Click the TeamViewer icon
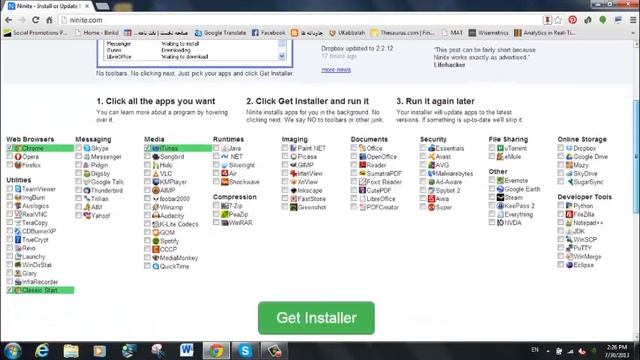Viewport: 640px width, 360px height. 18,189
